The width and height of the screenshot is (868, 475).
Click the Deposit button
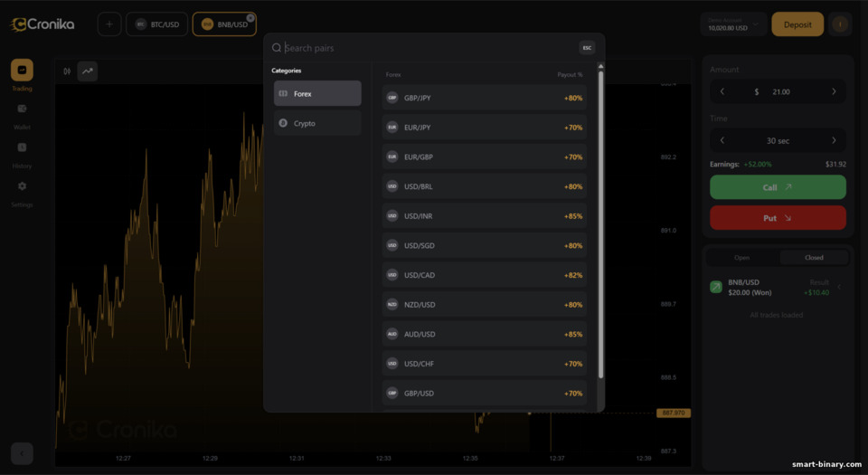(797, 24)
